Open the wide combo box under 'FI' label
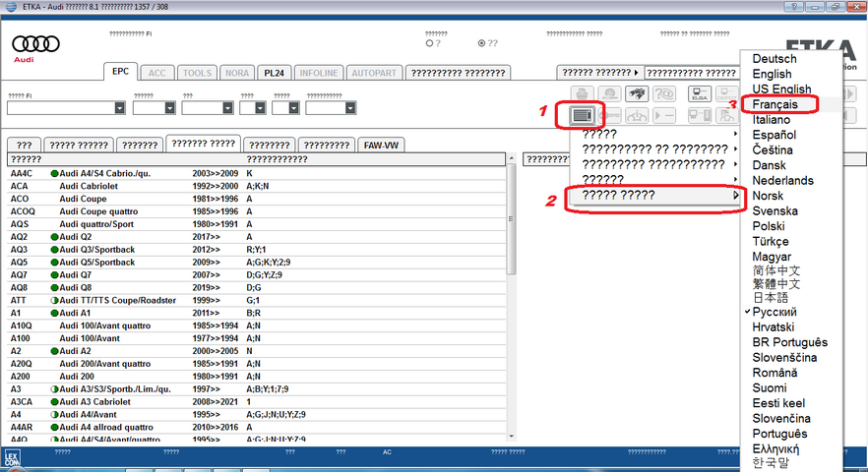The height and width of the screenshot is (472, 868). (66, 108)
